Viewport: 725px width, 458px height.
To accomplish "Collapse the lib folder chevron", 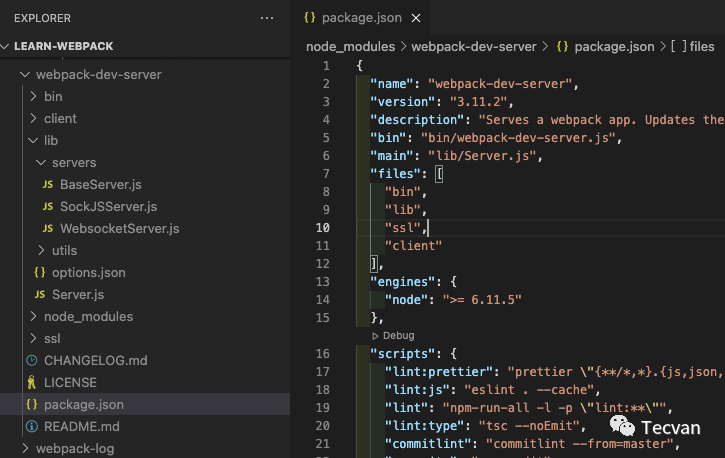I will pos(33,140).
